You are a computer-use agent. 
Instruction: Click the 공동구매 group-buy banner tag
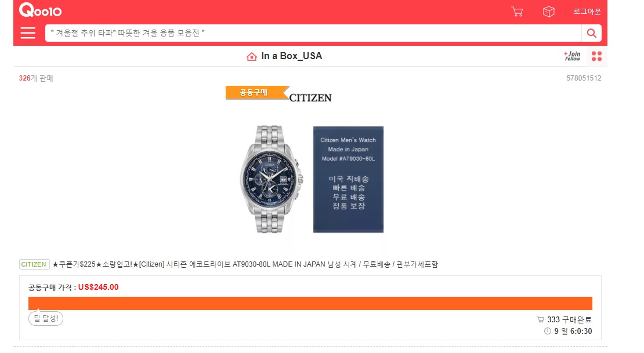256,92
